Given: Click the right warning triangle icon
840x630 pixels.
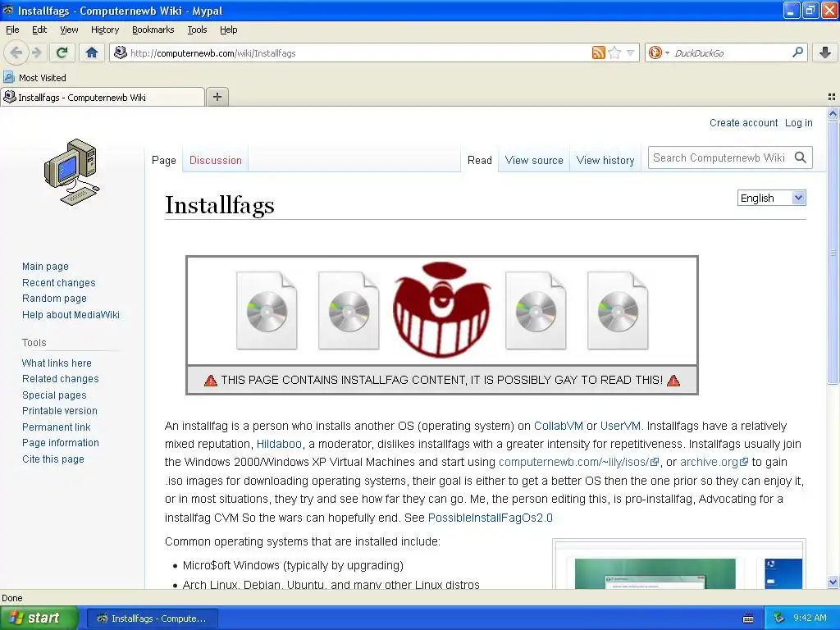Looking at the screenshot, I should 673,381.
